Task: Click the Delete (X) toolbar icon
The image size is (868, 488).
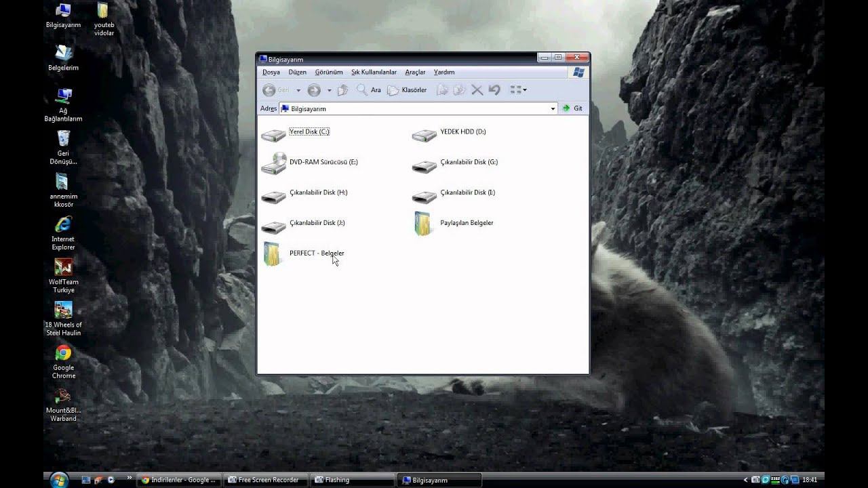Action: [x=477, y=89]
